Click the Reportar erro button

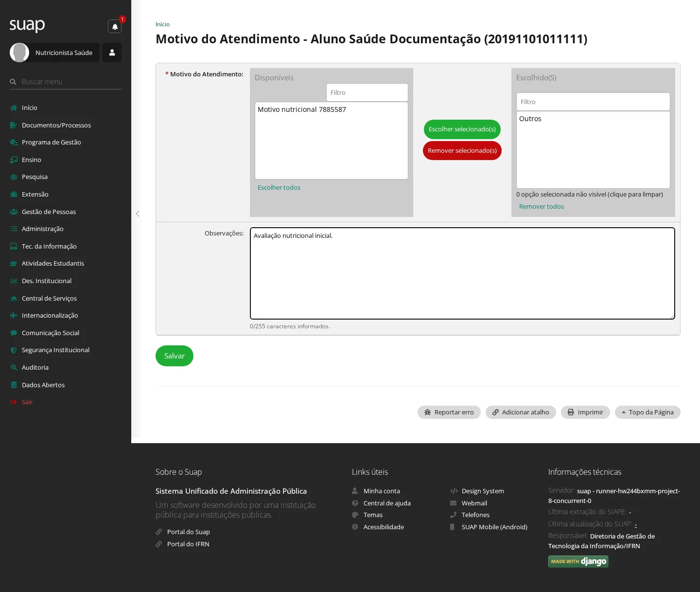click(x=449, y=412)
